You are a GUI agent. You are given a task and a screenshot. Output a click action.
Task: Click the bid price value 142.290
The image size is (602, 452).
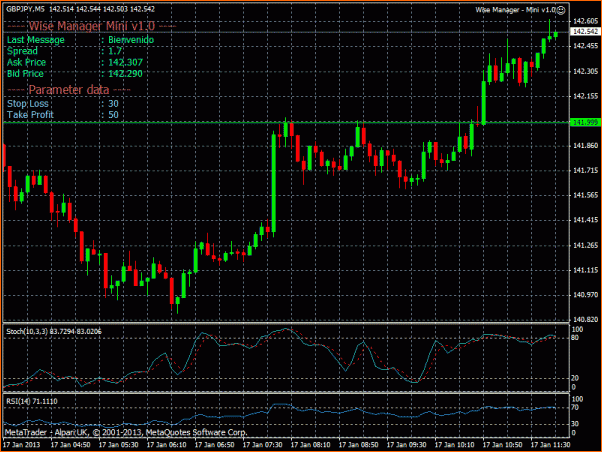click(x=125, y=74)
